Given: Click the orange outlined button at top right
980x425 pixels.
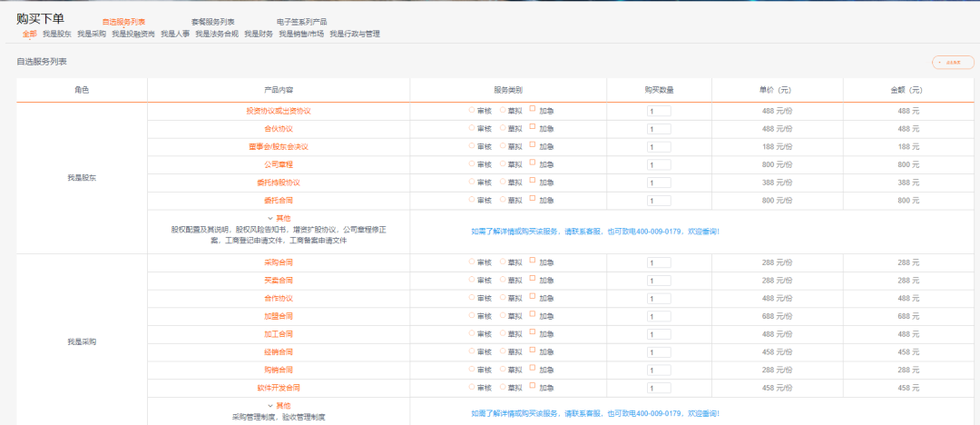Looking at the screenshot, I should [952, 62].
